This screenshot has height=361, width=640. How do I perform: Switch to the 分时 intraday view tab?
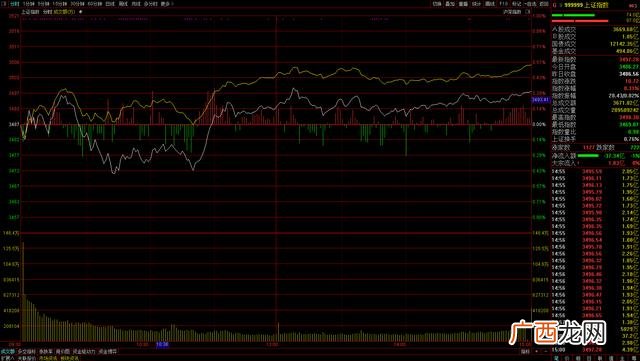pos(14,4)
